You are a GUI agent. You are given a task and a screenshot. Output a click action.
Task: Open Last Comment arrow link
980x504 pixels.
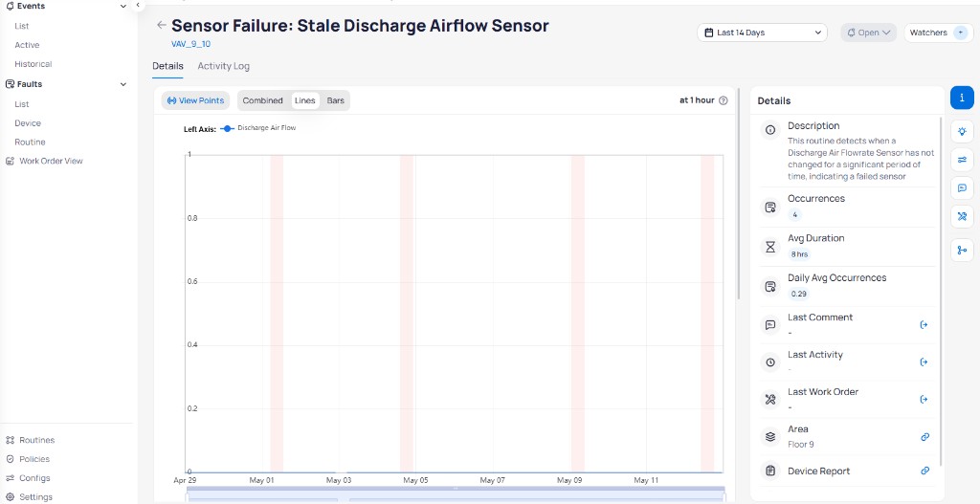(924, 325)
